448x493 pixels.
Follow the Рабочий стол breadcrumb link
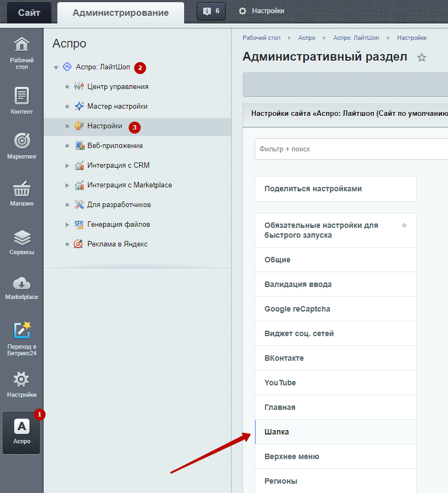click(261, 38)
